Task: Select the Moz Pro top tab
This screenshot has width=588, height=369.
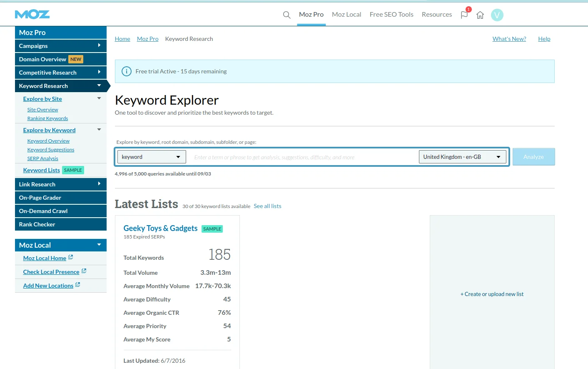Action: 311,15
